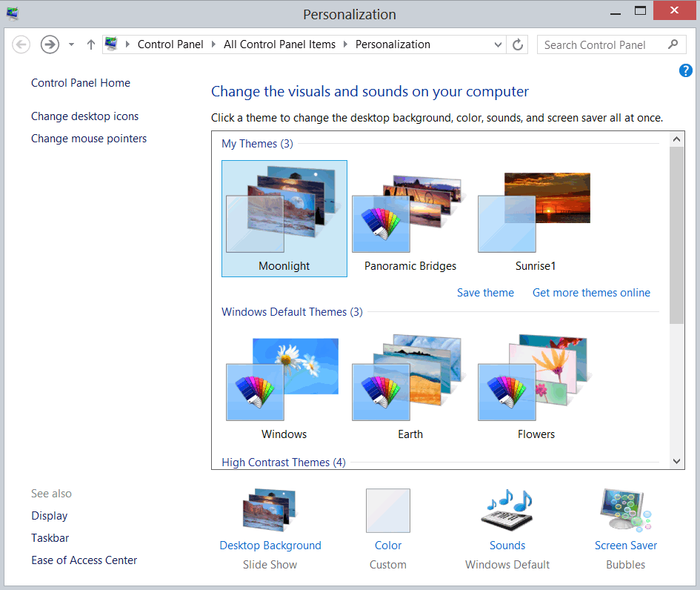
Task: Click the search magnifier icon
Action: coord(673,44)
